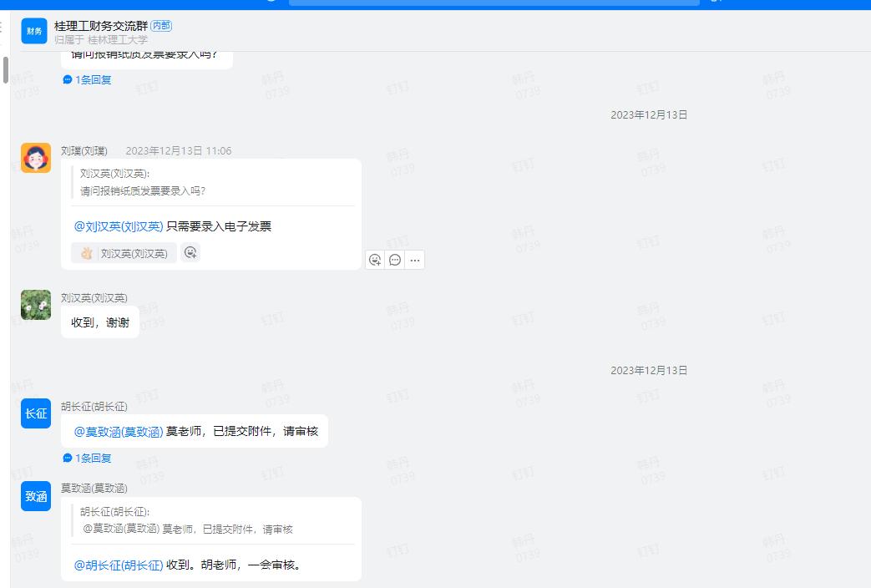This screenshot has height=588, width=871.
Task: Click the left vertical scrollbar handle
Action: coord(6,70)
